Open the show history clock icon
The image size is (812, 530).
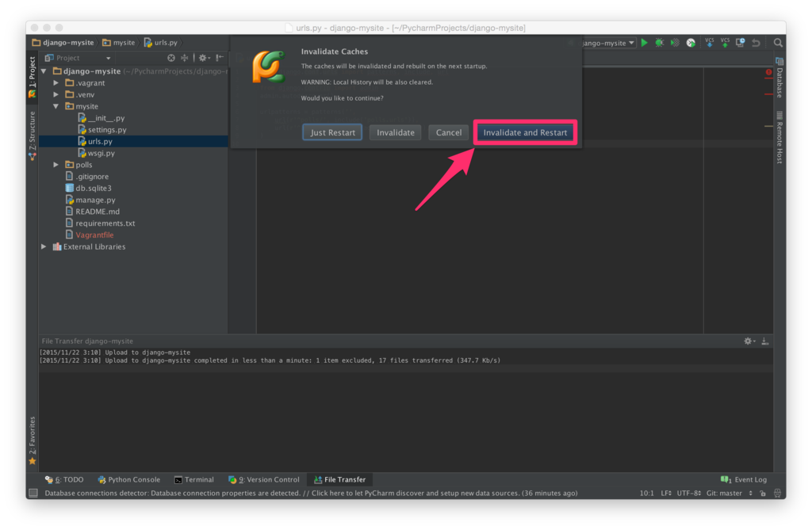point(740,43)
